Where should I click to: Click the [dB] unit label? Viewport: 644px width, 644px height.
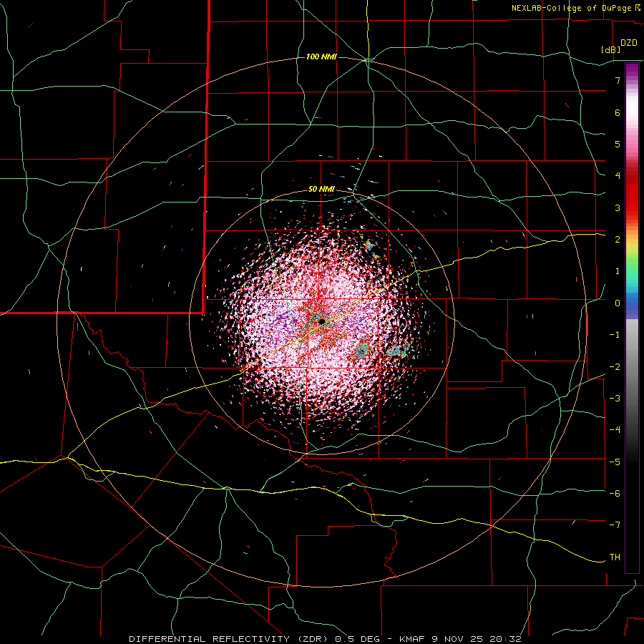tap(610, 49)
